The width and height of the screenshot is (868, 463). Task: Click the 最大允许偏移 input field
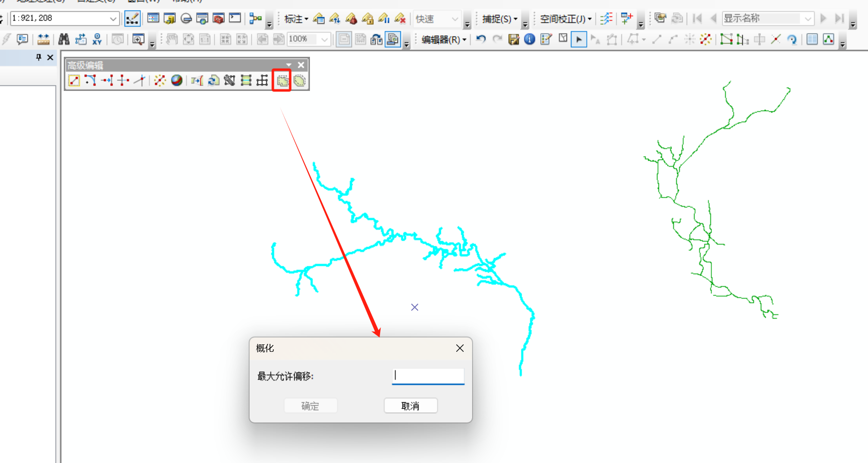pos(428,376)
